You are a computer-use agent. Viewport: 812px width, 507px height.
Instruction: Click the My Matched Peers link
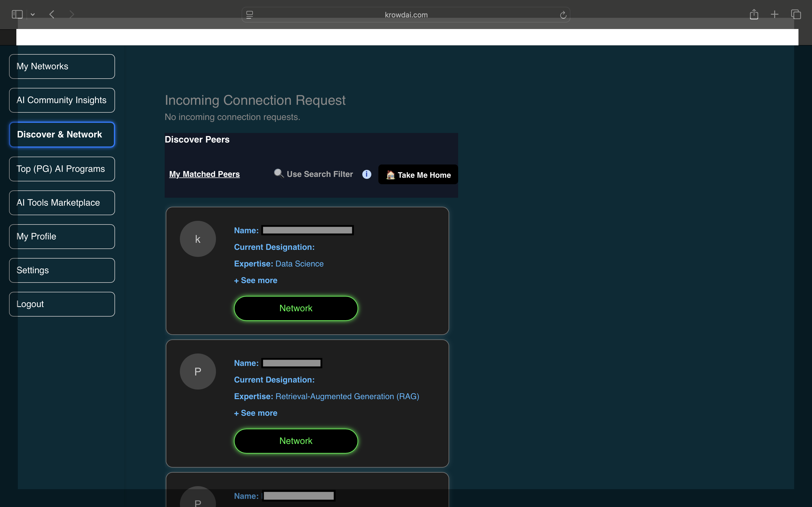tap(204, 174)
